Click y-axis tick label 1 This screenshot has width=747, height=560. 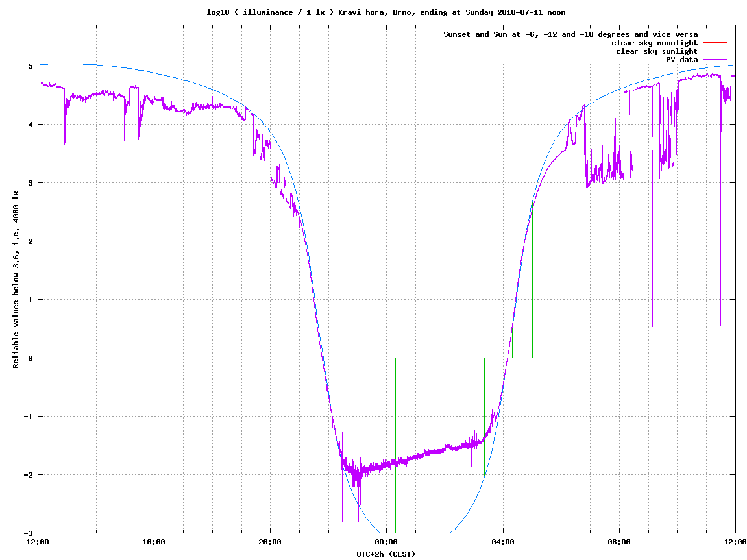(x=31, y=300)
